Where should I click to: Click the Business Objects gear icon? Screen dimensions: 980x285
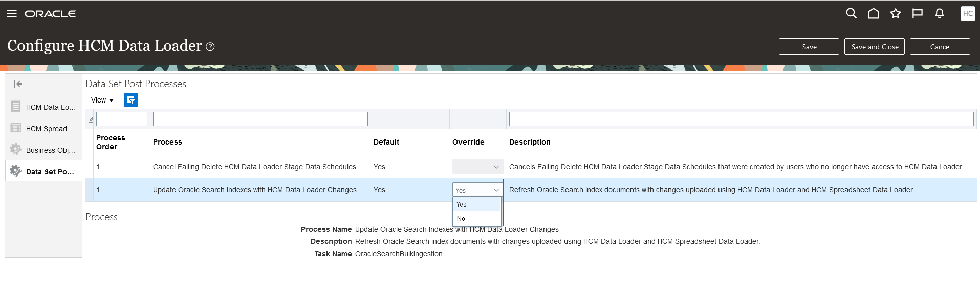point(16,149)
